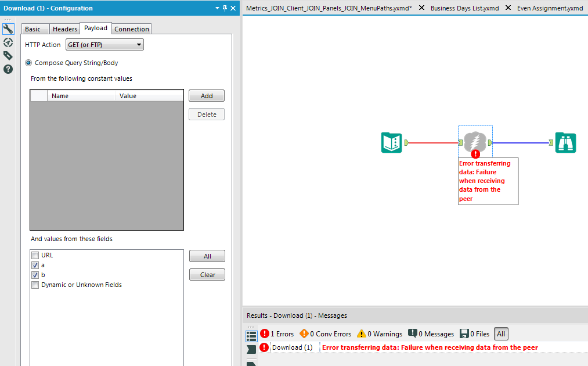Image resolution: width=588 pixels, height=366 pixels.
Task: Switch to the Headers tab
Action: point(64,28)
